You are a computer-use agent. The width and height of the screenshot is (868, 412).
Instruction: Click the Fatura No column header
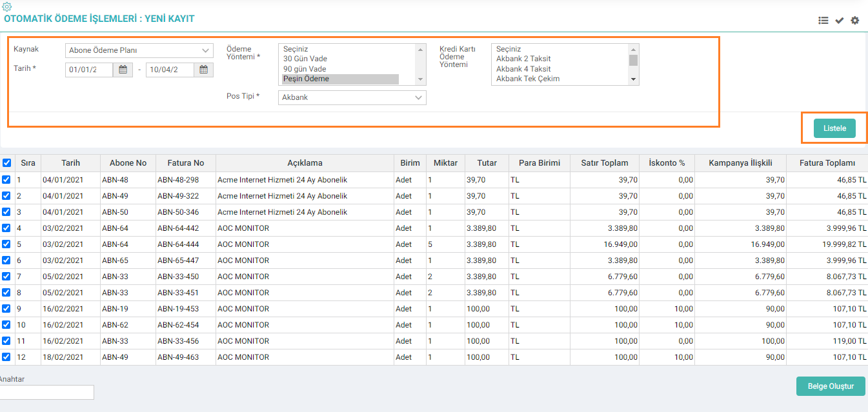185,163
